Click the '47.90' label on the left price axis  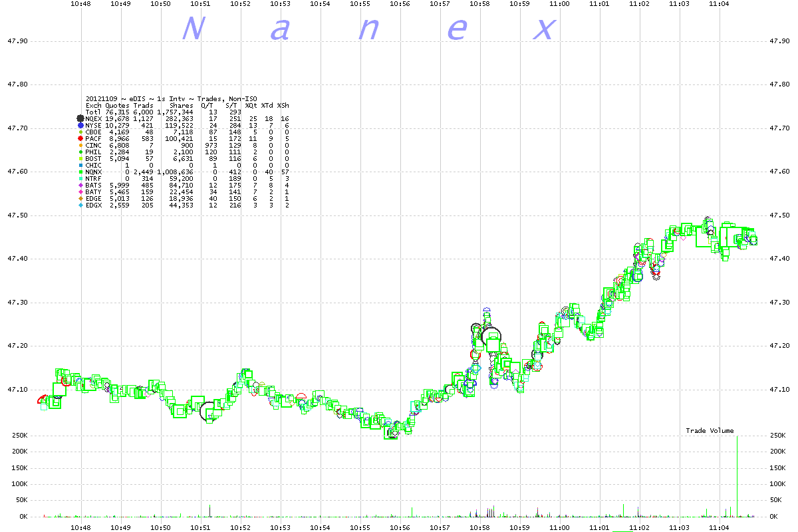tap(17, 41)
